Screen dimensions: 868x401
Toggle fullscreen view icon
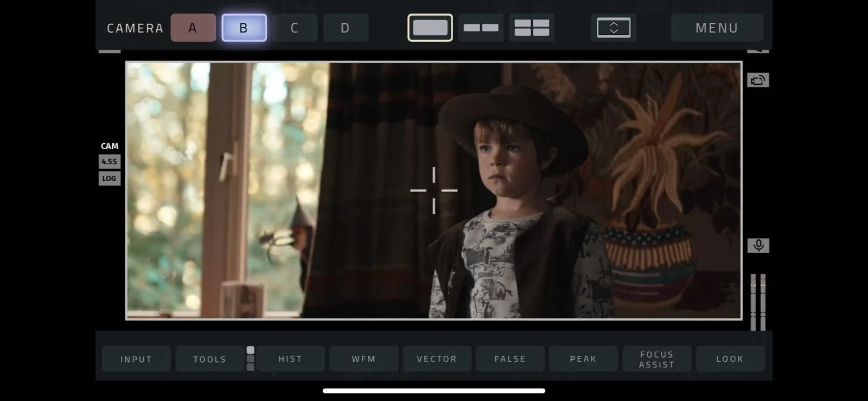coord(614,28)
